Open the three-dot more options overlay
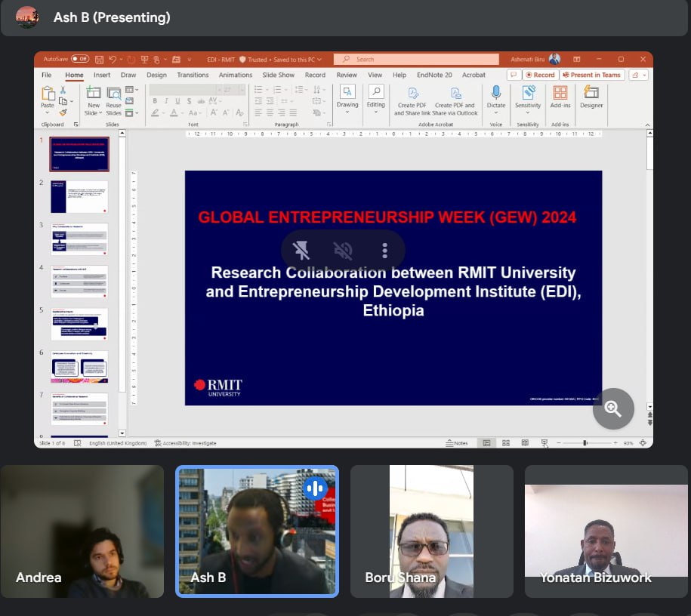691x616 pixels. (x=384, y=251)
